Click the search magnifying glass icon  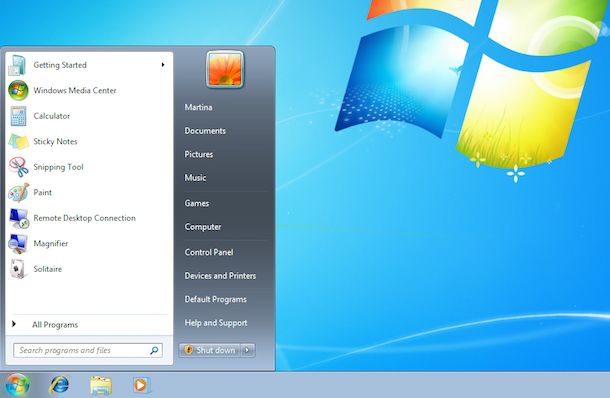point(154,351)
